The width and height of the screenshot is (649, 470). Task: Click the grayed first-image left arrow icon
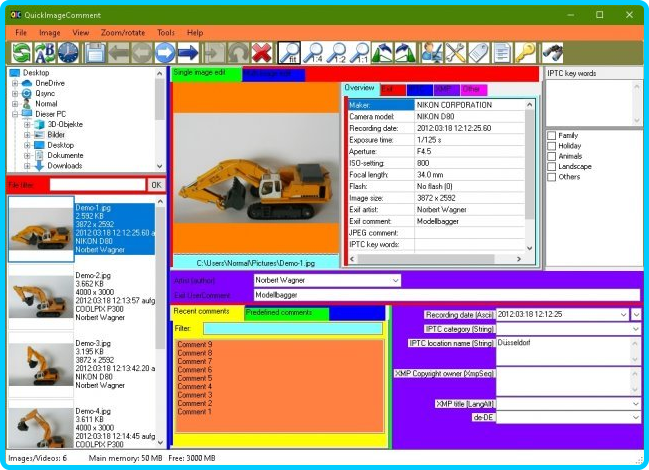click(119, 53)
